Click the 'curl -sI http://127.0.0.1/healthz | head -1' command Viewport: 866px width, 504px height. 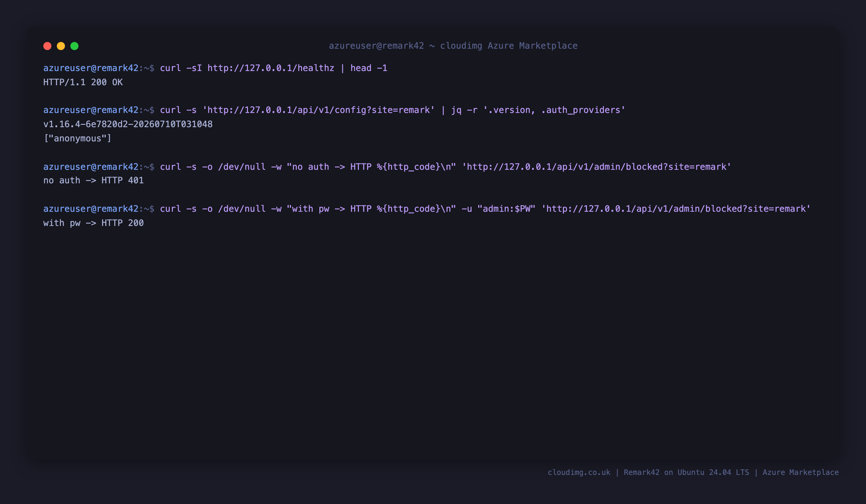tap(274, 68)
